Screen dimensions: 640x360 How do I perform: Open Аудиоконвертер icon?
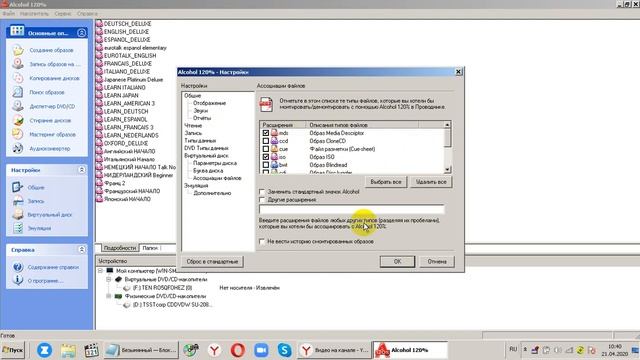point(18,148)
